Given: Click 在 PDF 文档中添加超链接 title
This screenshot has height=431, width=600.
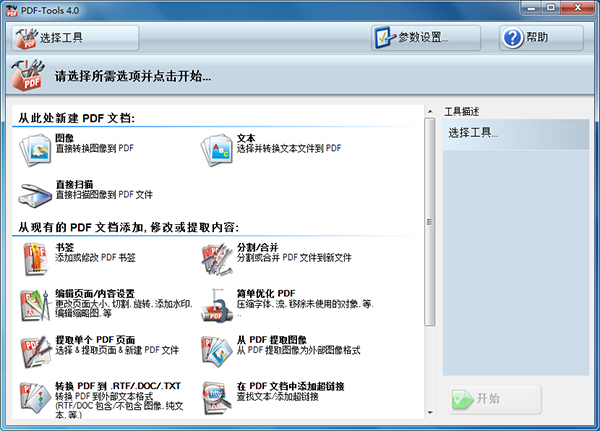Looking at the screenshot, I should coord(290,386).
